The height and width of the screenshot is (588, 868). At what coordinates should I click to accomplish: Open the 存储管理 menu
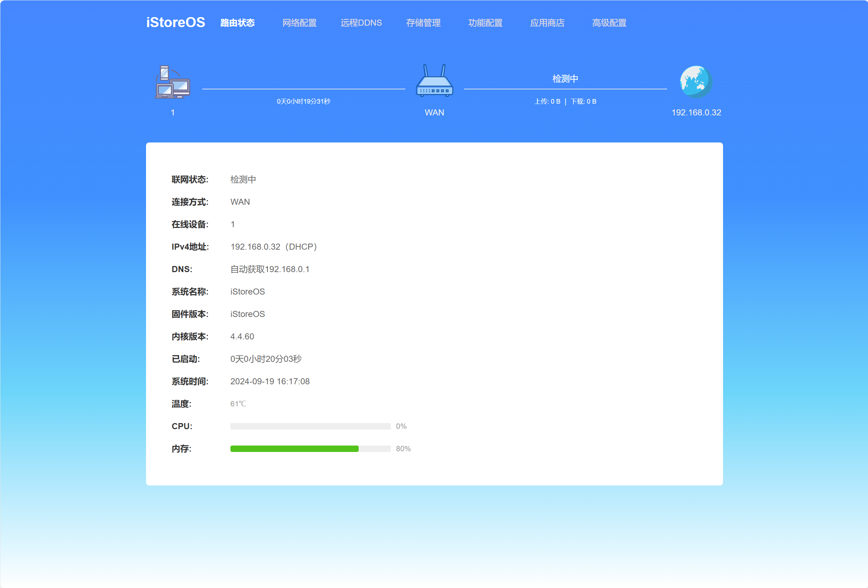coord(423,23)
